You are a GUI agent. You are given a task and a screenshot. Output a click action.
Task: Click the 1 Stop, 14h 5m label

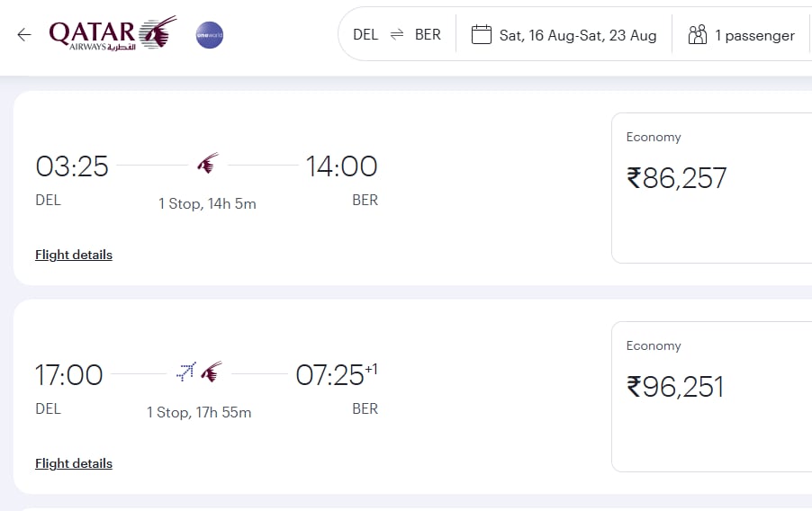(x=207, y=203)
